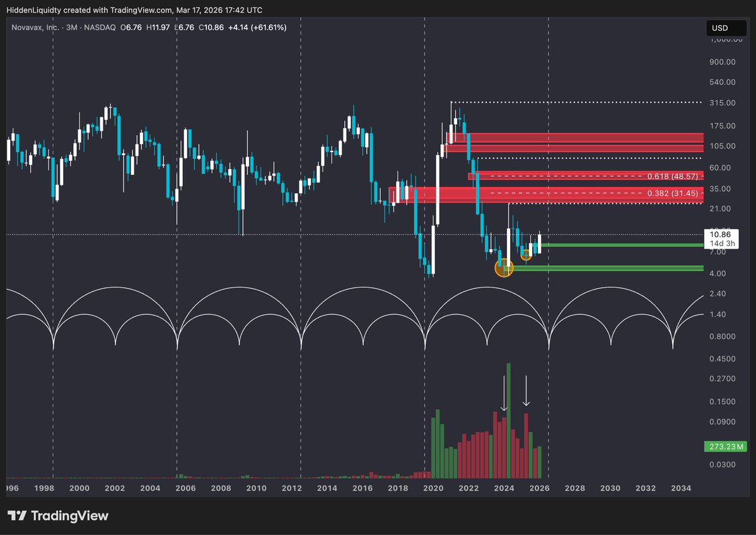756x535 pixels.
Task: Click the 2034 year on time axis
Action: tap(681, 488)
